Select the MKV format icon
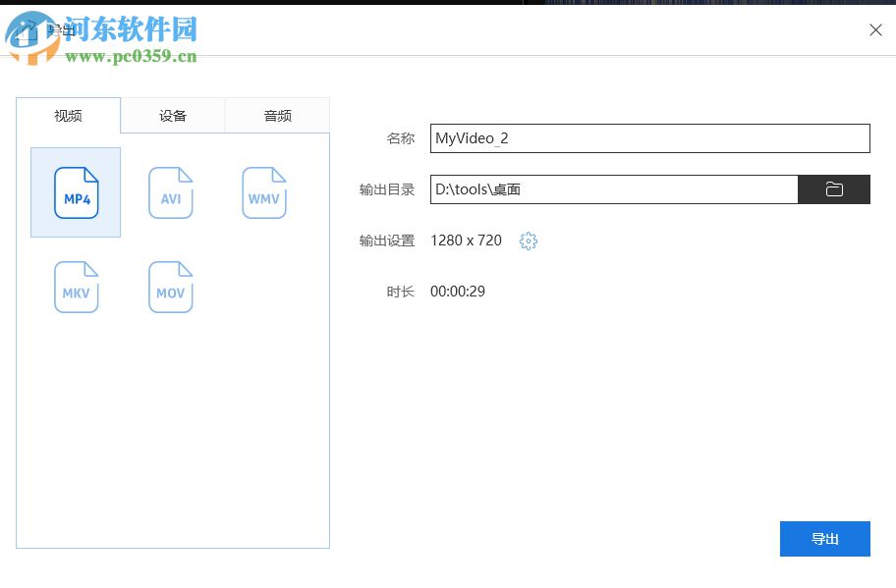This screenshot has height=588, width=896. (76, 287)
